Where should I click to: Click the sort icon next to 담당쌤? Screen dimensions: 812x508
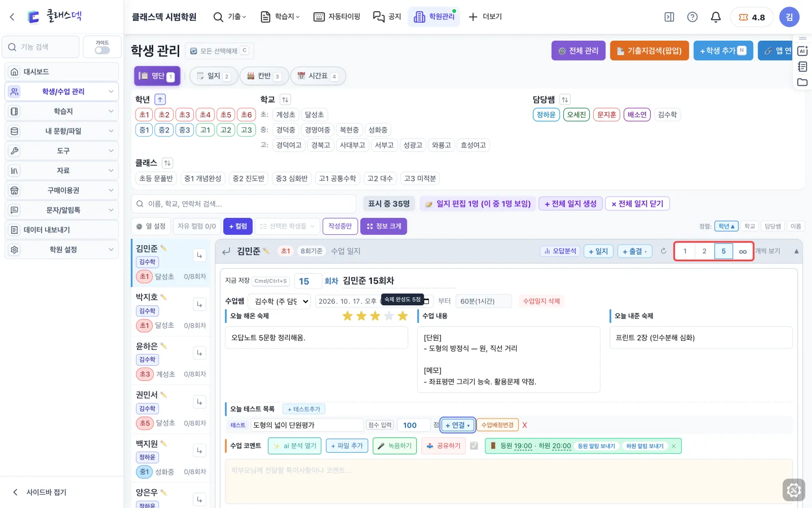click(565, 100)
